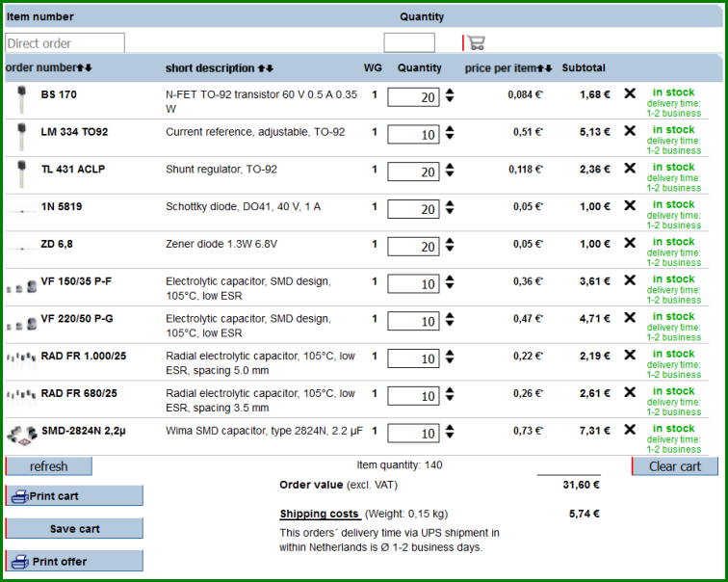Open the Shipping costs link
The image size is (728, 582).
(x=319, y=514)
